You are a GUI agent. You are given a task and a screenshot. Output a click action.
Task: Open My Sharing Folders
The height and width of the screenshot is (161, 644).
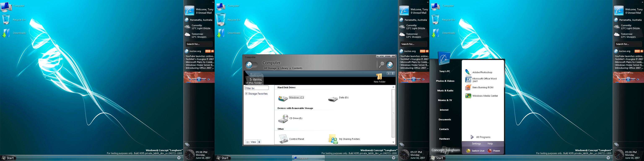tap(344, 139)
